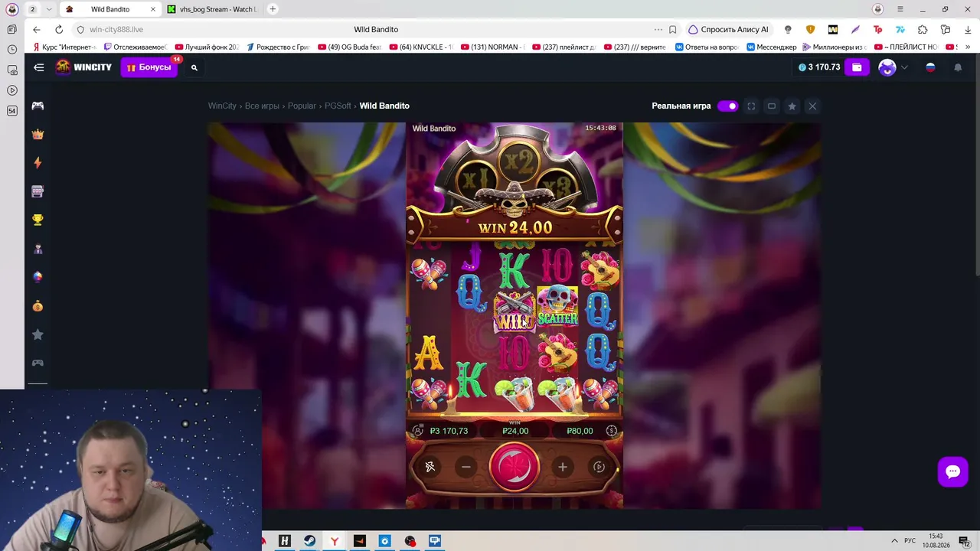Screen dimensions: 980x551
Task: Open the lightning category in sidebar
Action: click(x=38, y=163)
